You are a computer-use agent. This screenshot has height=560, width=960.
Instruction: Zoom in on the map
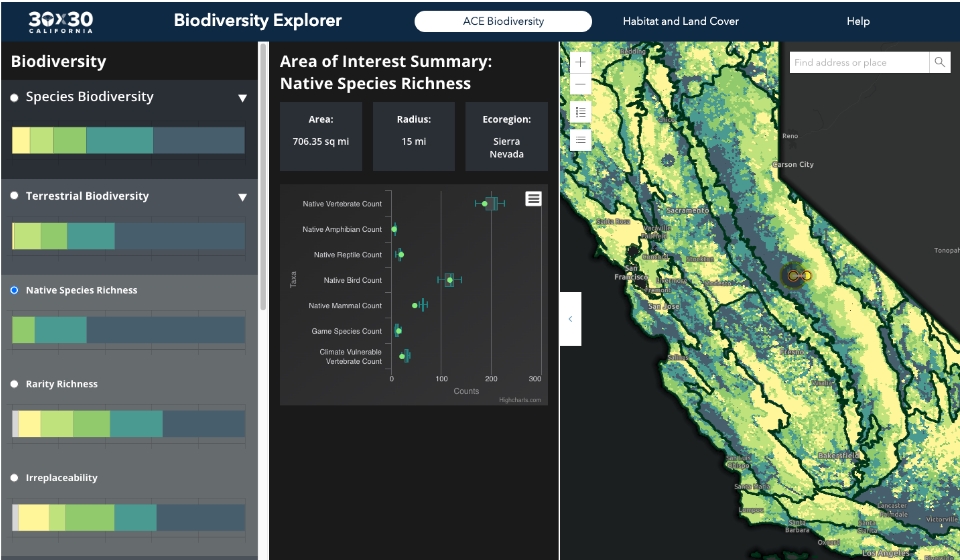581,62
